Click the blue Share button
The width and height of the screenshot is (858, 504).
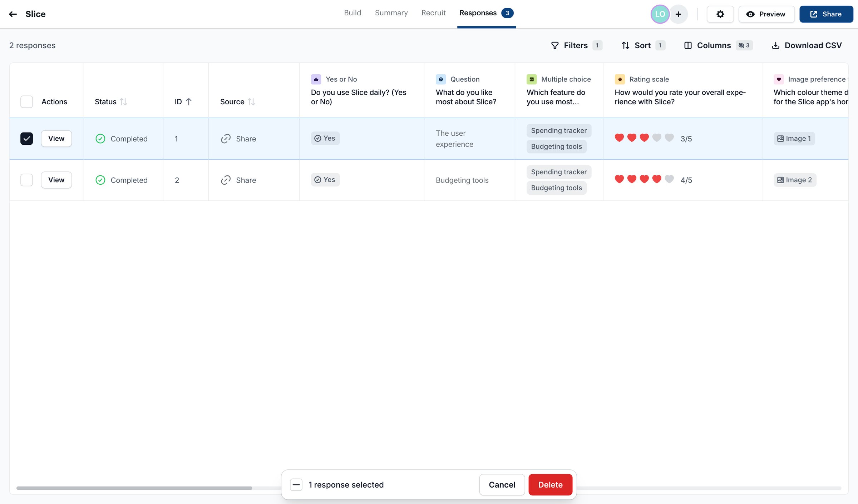click(826, 14)
